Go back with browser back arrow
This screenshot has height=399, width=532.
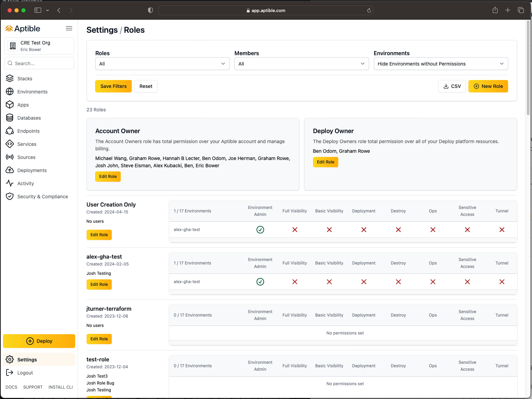pos(59,10)
